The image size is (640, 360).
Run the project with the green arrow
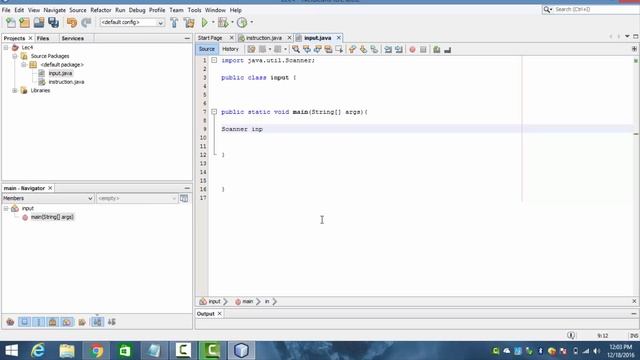pyautogui.click(x=204, y=22)
